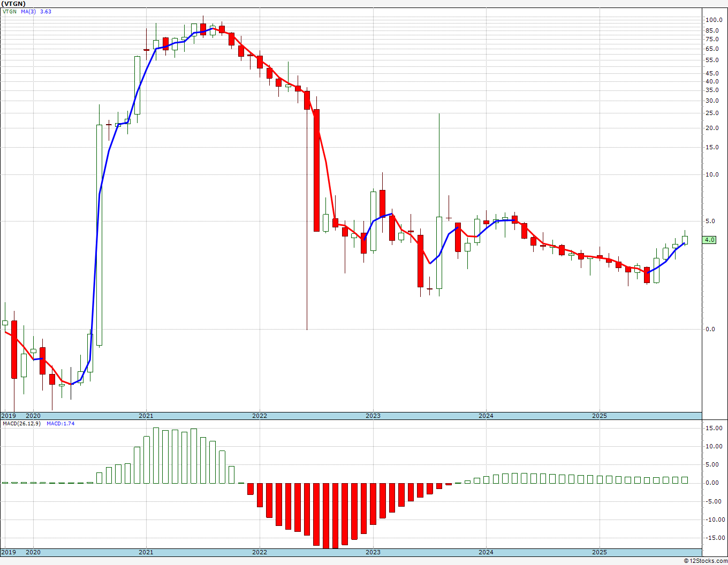Click 2021 on the price chart time axis
The width and height of the screenshot is (728, 565).
(x=146, y=416)
